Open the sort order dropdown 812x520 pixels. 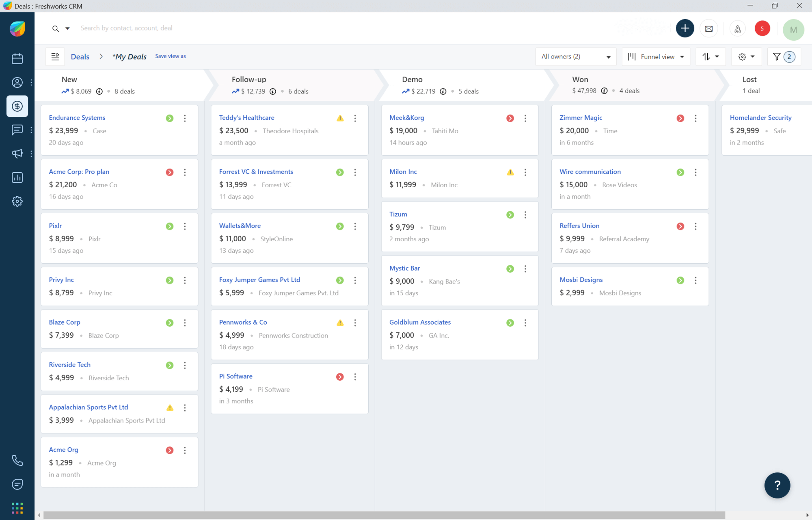pos(710,57)
